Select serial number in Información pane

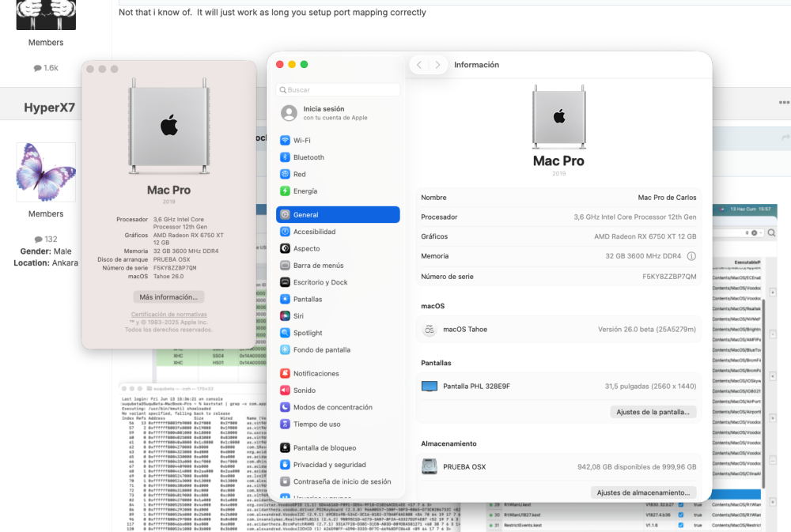(x=669, y=277)
